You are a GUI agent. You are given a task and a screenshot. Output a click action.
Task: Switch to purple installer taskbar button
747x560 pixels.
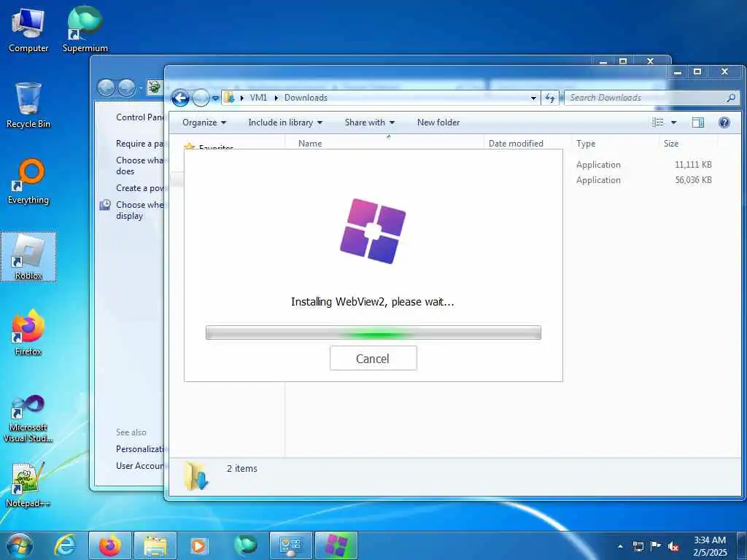tap(336, 545)
